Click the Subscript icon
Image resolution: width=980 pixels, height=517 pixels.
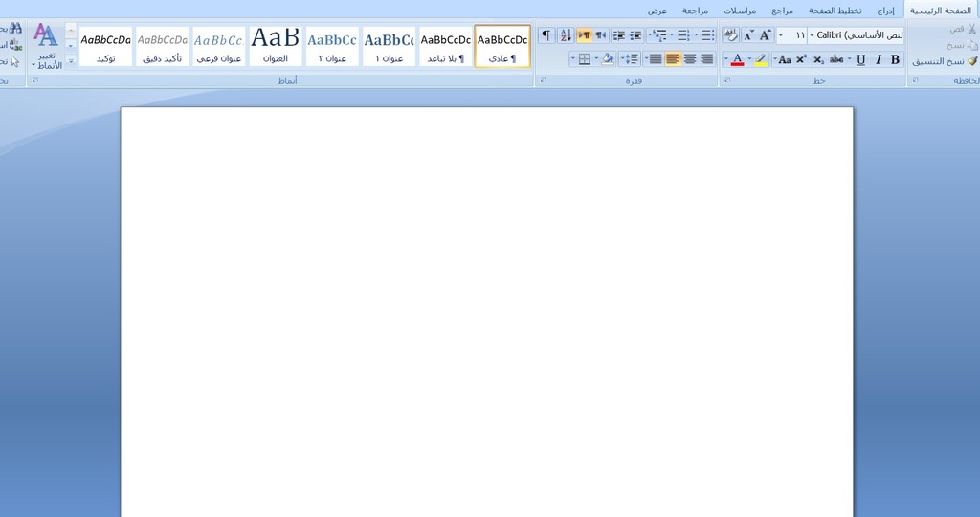pyautogui.click(x=818, y=59)
